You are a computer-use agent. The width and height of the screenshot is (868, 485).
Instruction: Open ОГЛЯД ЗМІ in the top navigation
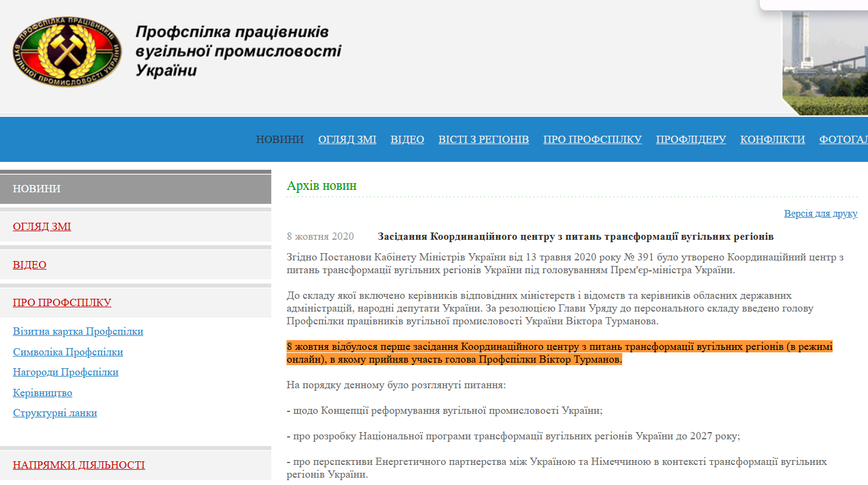click(x=347, y=139)
